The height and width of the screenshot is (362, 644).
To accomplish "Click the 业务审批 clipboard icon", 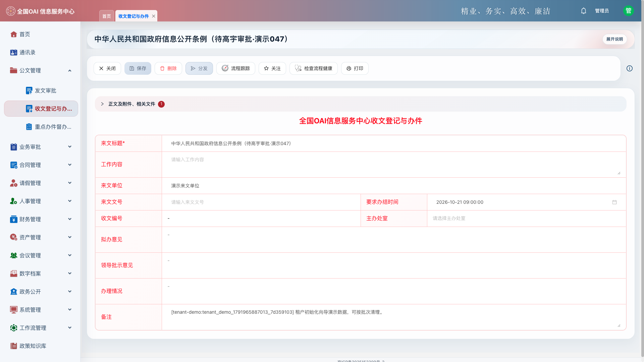I will [x=14, y=147].
